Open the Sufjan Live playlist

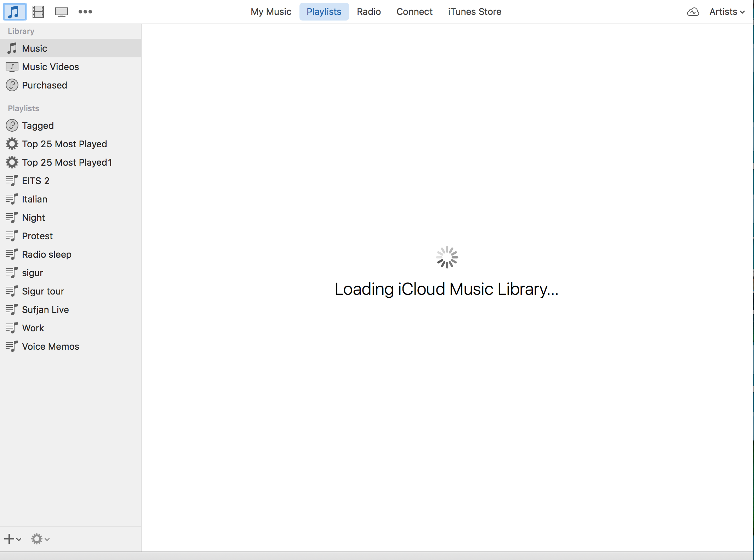click(x=70, y=309)
